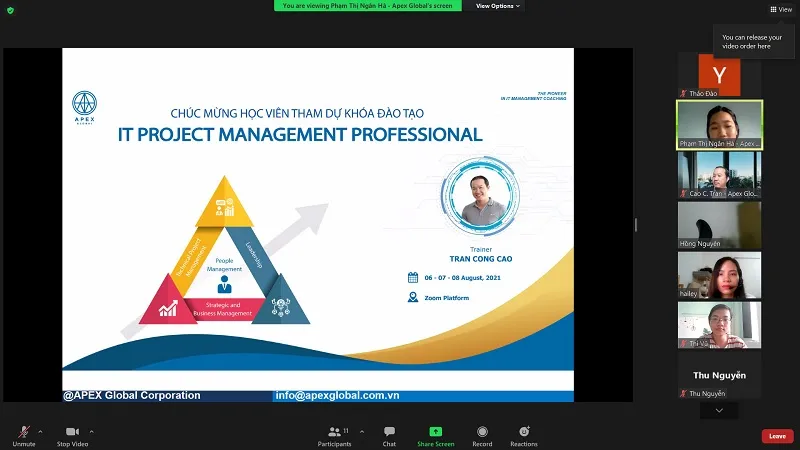Click the APEX Global logo on slide
This screenshot has width=800, height=450.
84,107
